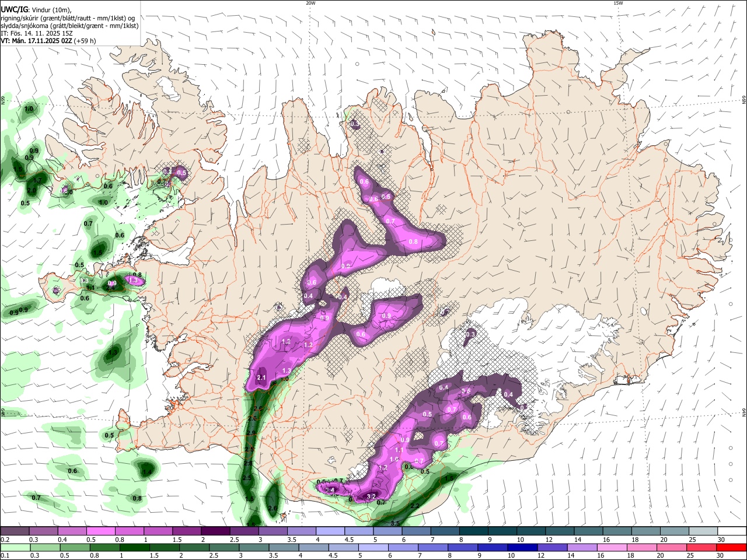The height and width of the screenshot is (560, 747).
Task: Pick the dark purple 2 swatch in the top legend row
Action: point(215,531)
